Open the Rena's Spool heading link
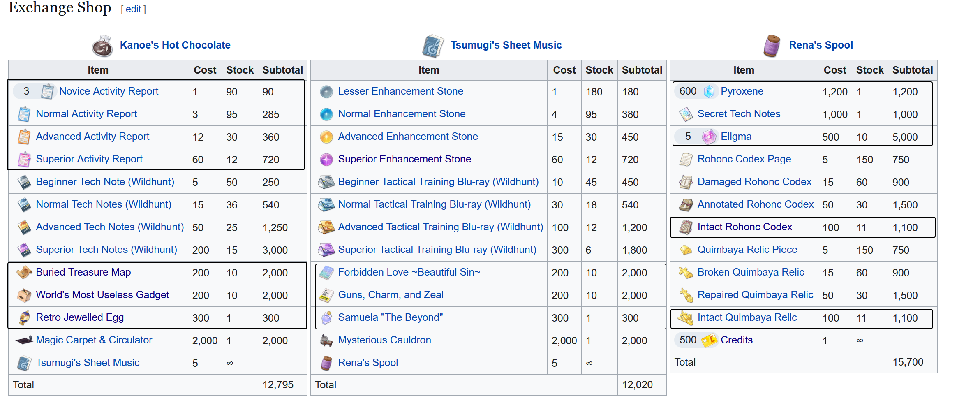Viewport: 980px width, 403px height. 821,45
